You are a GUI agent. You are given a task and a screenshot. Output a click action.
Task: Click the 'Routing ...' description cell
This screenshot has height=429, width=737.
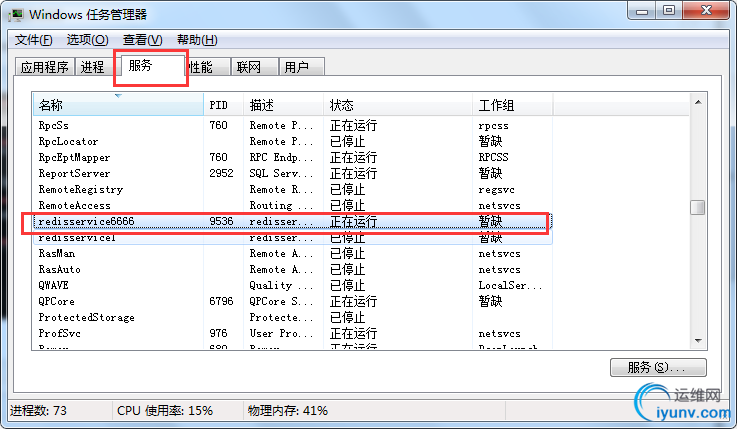coord(281,205)
